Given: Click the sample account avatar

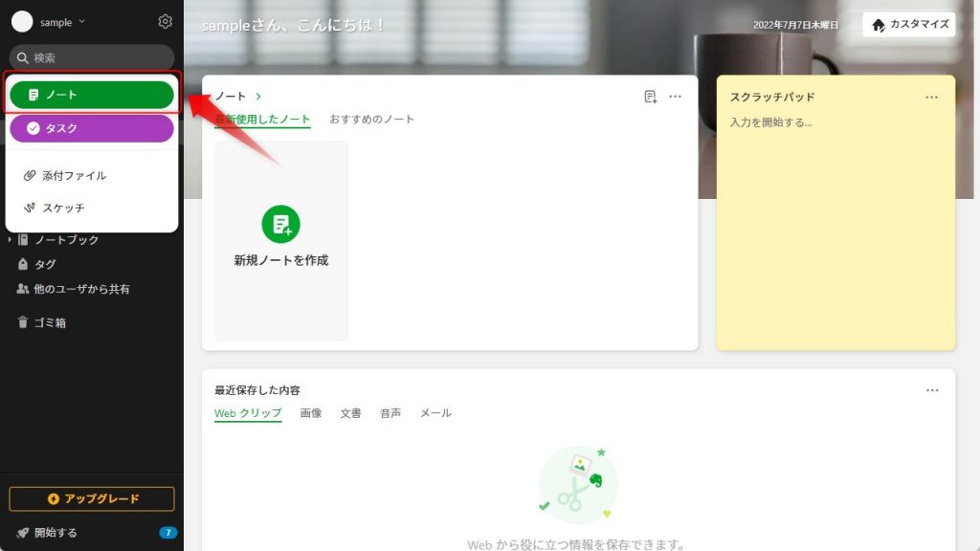Looking at the screenshot, I should click(22, 22).
